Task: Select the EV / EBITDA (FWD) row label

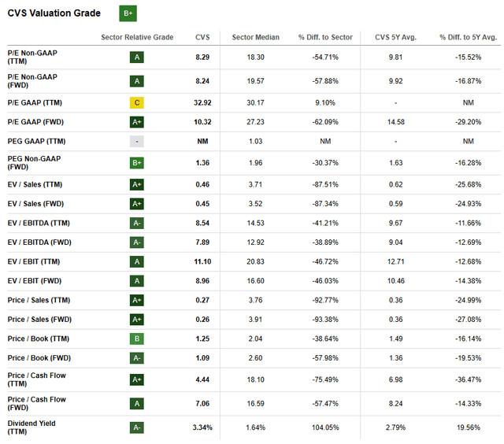Action: 39,242
